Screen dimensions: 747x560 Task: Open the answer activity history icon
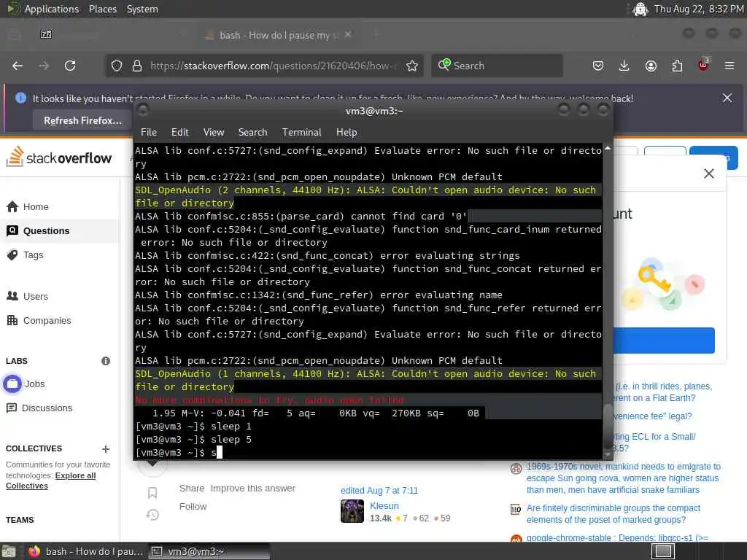click(152, 515)
